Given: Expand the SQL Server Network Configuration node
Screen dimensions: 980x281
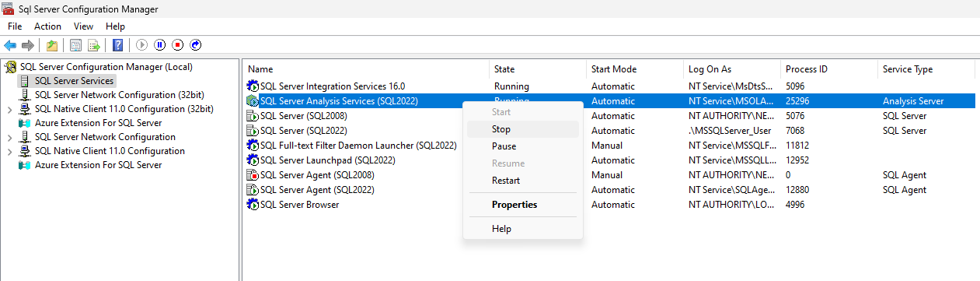Looking at the screenshot, I should point(9,137).
